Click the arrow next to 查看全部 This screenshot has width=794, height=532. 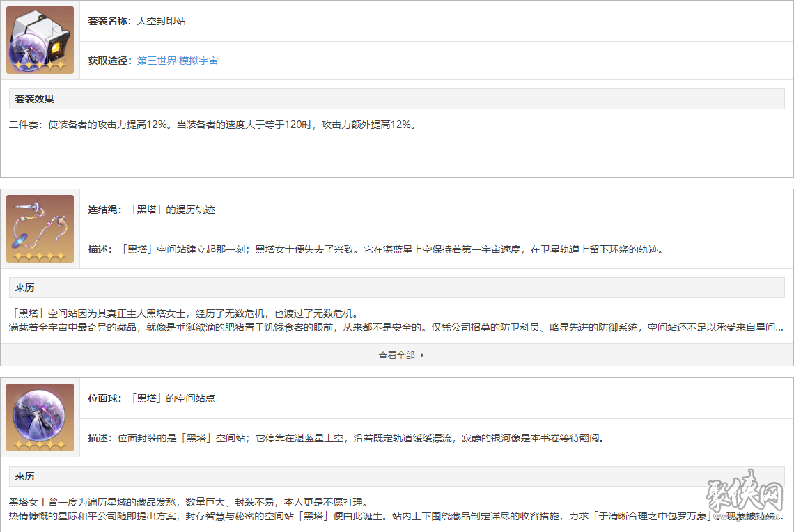pyautogui.click(x=422, y=355)
